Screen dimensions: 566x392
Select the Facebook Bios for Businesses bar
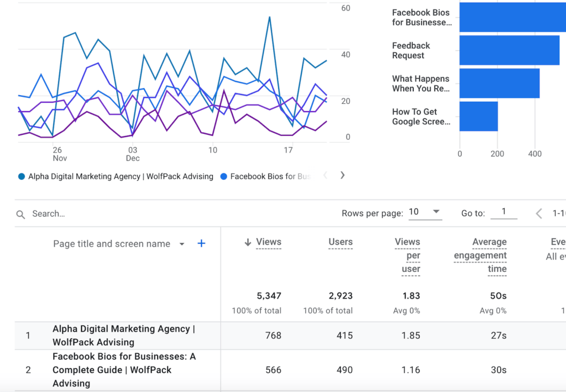(x=512, y=17)
